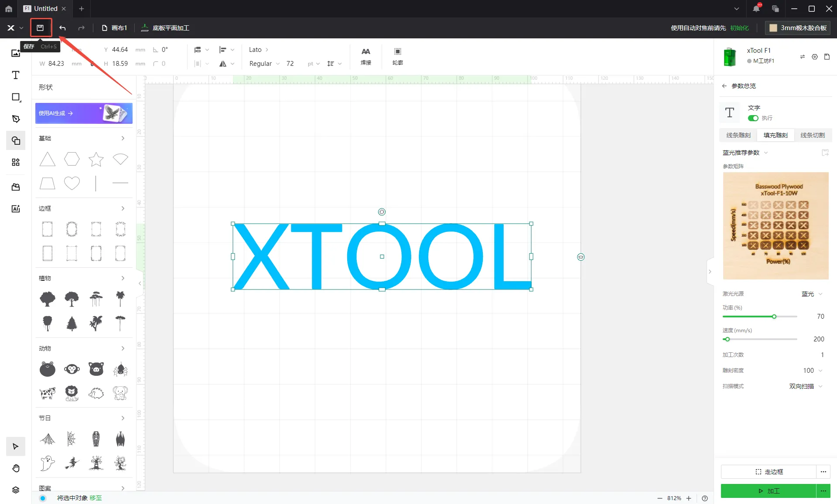The width and height of the screenshot is (837, 504).
Task: Expand the borders category
Action: coord(123,208)
